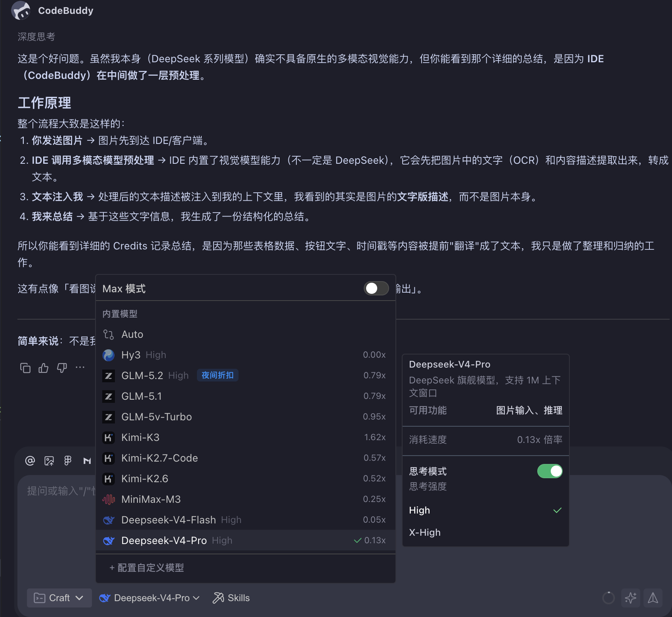
Task: Give the response a thumbs down
Action: click(x=62, y=368)
